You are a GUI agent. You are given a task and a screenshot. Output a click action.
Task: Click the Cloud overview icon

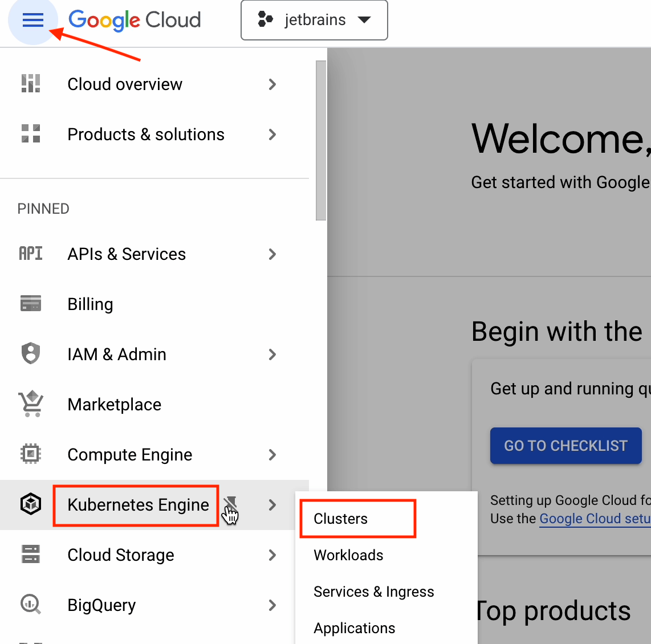[x=31, y=84]
